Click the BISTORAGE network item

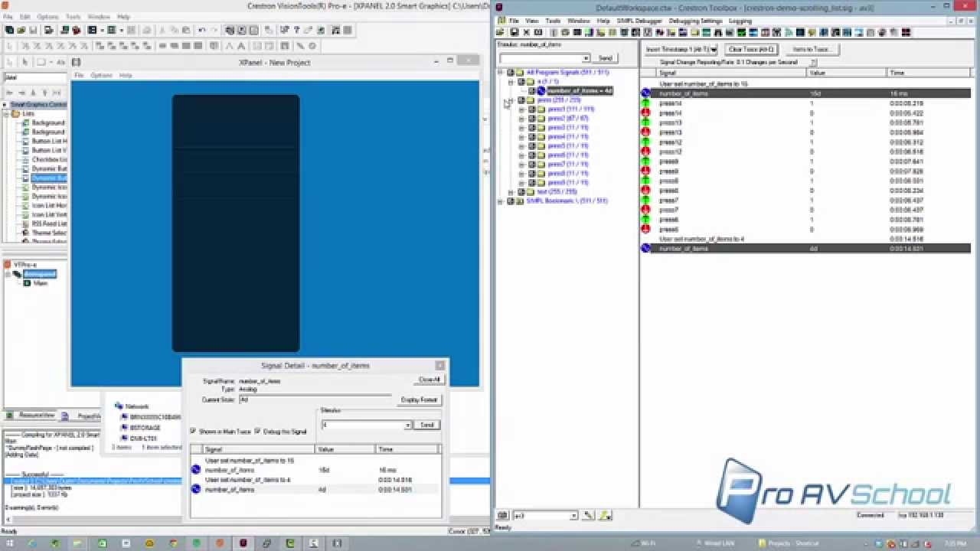pos(144,428)
